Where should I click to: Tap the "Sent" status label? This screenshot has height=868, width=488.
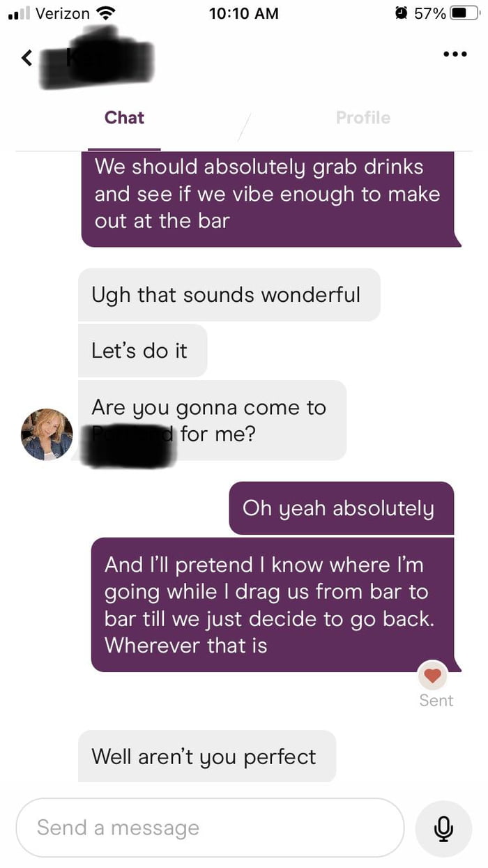pos(436,701)
